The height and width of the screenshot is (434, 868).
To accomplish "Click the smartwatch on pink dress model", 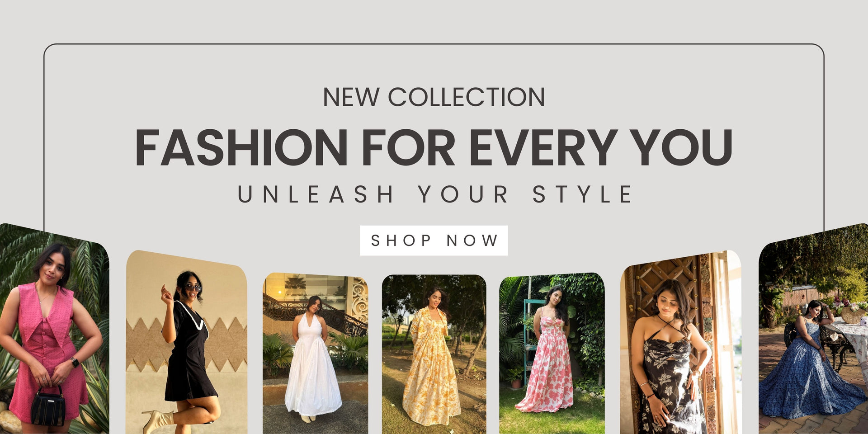I will [x=75, y=363].
